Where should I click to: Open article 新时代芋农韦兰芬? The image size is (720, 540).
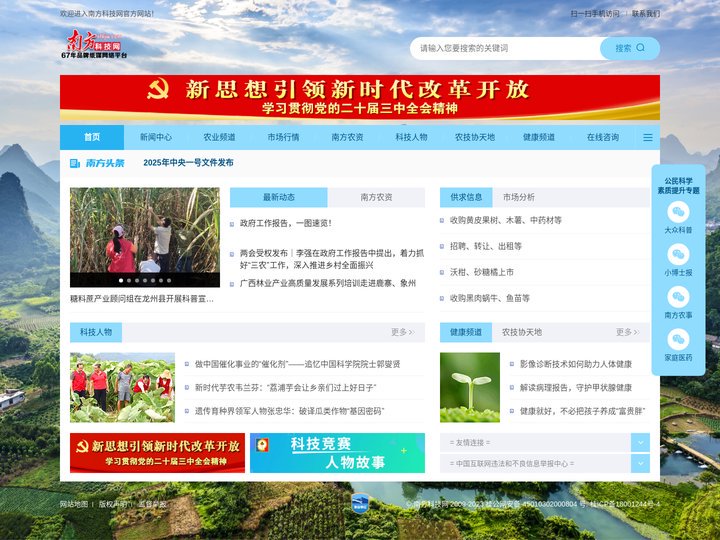pyautogui.click(x=286, y=388)
